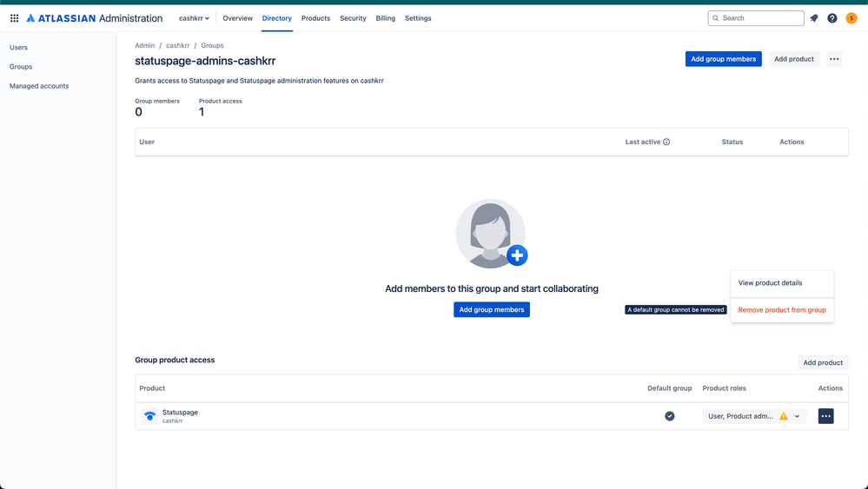Click the Product access count label
868x489 pixels.
pos(221,102)
